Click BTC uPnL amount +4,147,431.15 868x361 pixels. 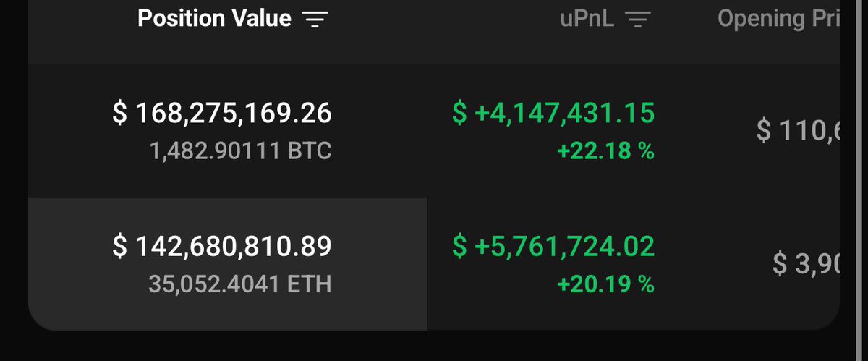tap(553, 113)
